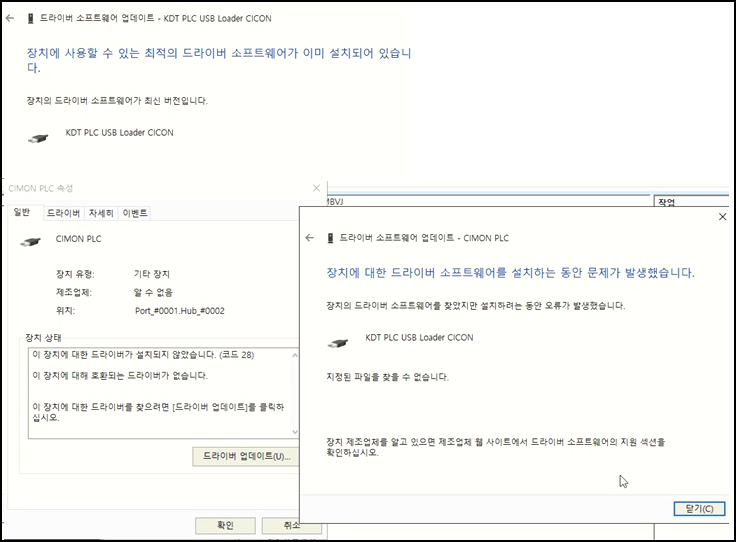This screenshot has width=736, height=542.
Task: Click the 'CIMON PLC' device name in properties
Action: coord(78,238)
